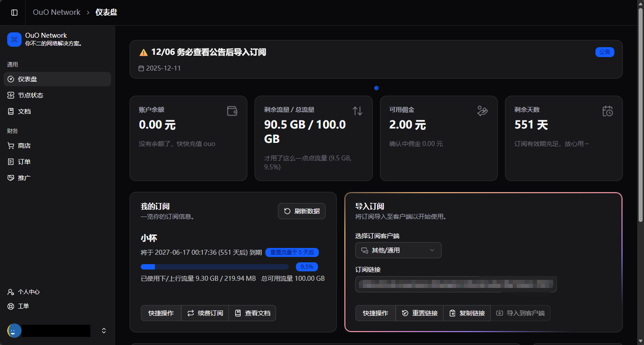644x345 pixels.
Task: Click the commission hand icon
Action: 483,111
